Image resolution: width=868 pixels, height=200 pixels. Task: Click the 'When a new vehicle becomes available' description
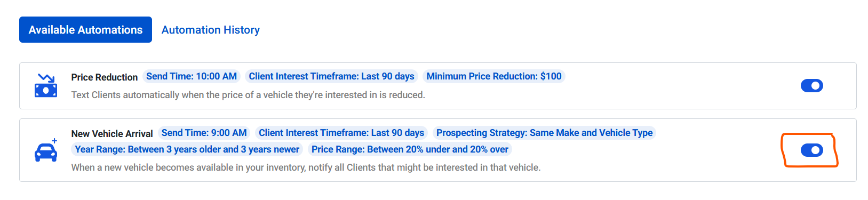click(x=306, y=167)
